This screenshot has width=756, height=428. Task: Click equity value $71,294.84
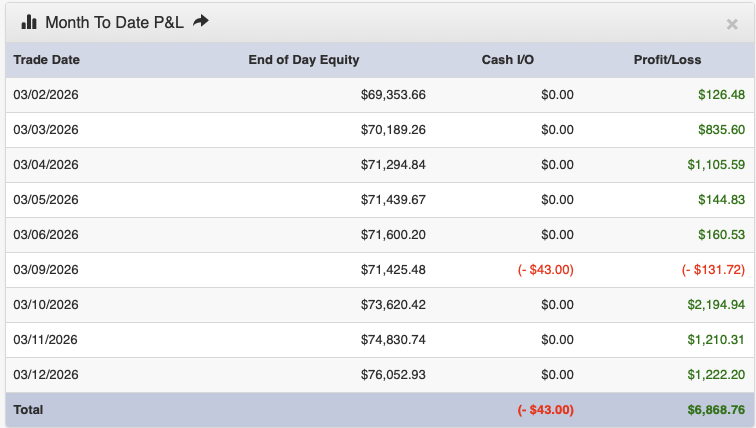(393, 165)
